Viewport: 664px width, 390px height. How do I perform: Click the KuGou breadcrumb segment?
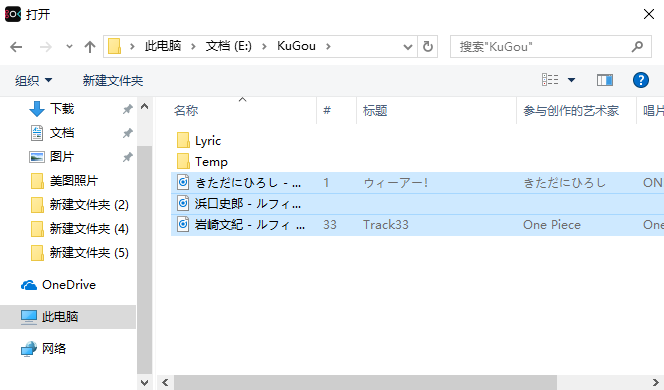(296, 46)
